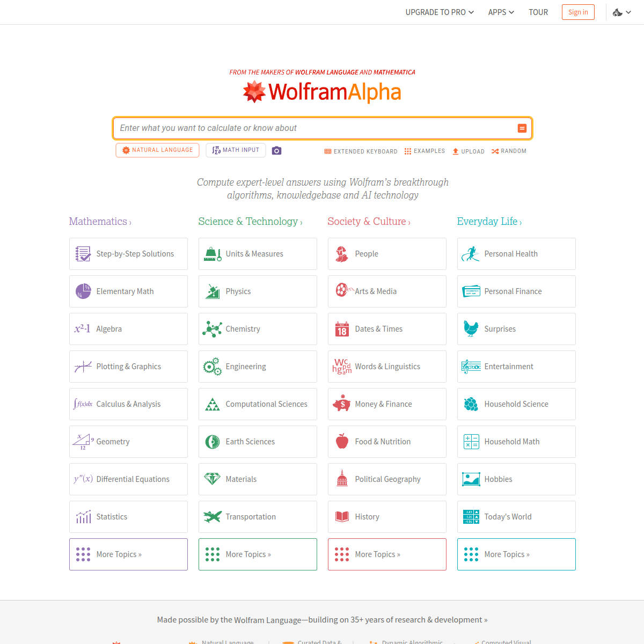
Task: Expand the Upgrade to Pro dropdown
Action: pos(440,12)
